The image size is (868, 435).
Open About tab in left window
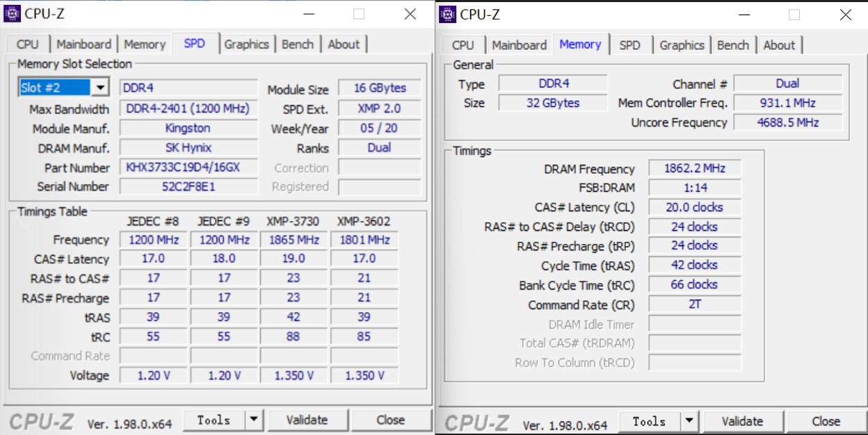344,44
